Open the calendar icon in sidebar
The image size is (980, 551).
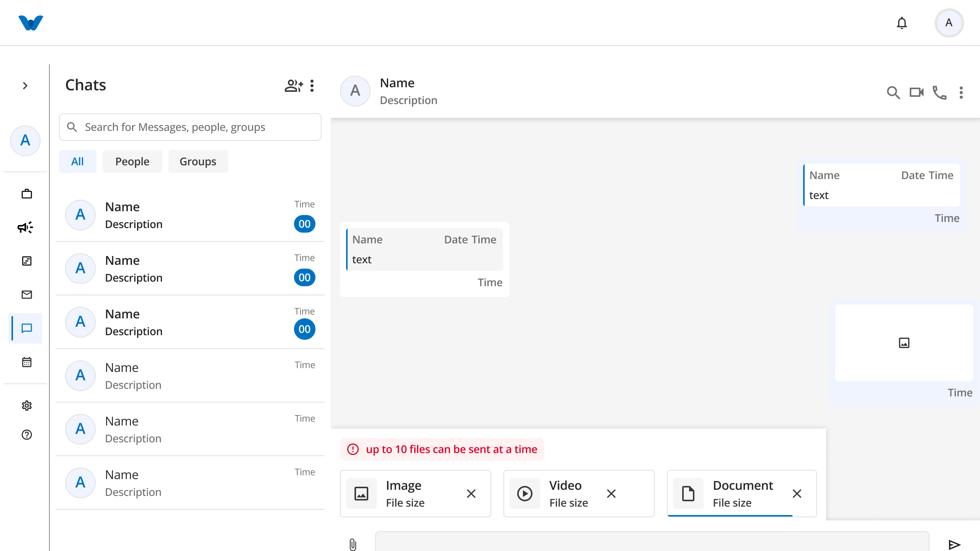point(26,362)
